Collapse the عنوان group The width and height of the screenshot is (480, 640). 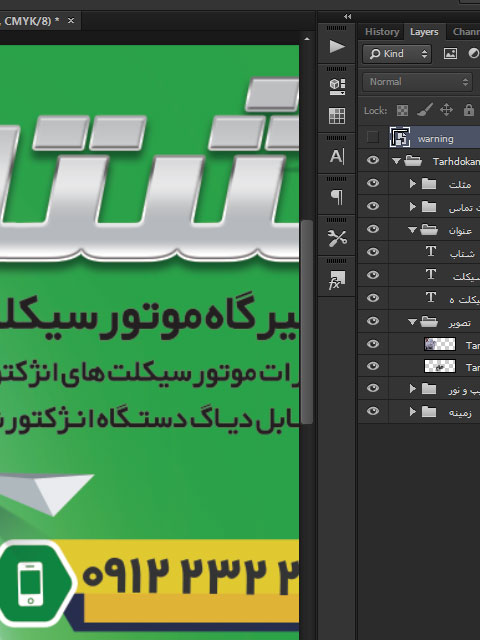(x=412, y=230)
